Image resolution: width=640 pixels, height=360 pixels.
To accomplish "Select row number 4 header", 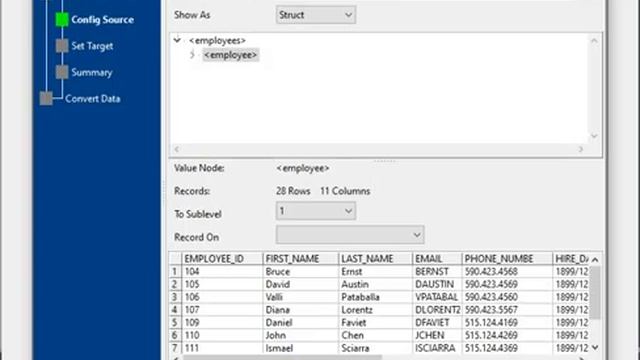I will [175, 310].
